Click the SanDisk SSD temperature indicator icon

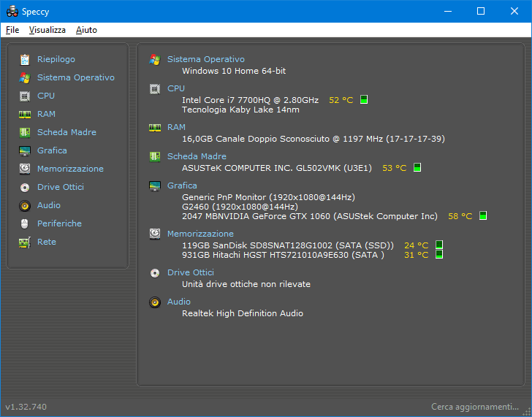click(x=439, y=245)
